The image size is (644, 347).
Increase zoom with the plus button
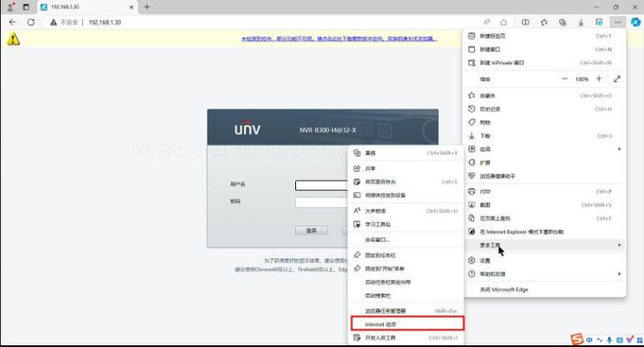(x=599, y=79)
